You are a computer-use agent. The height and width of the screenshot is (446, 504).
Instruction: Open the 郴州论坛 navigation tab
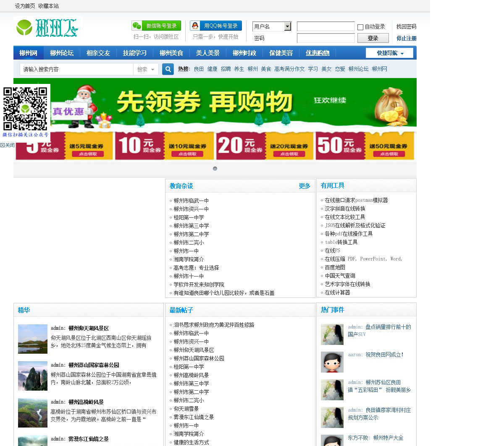62,53
